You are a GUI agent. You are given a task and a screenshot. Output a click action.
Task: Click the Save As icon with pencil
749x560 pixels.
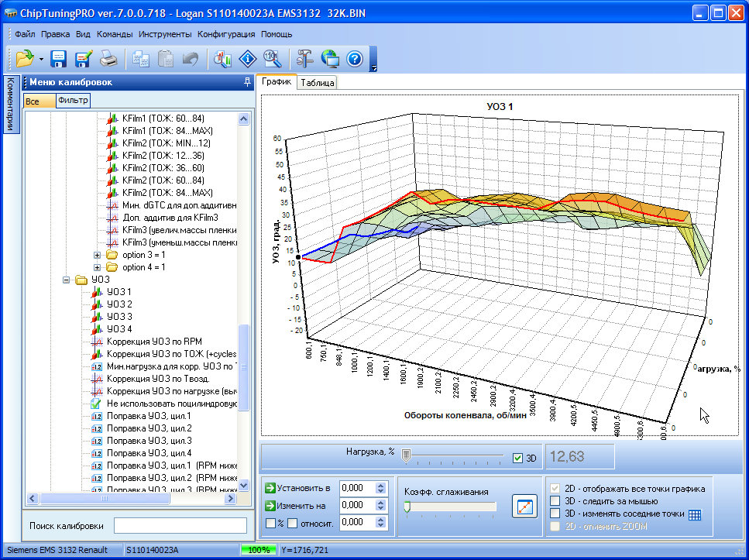pos(84,59)
